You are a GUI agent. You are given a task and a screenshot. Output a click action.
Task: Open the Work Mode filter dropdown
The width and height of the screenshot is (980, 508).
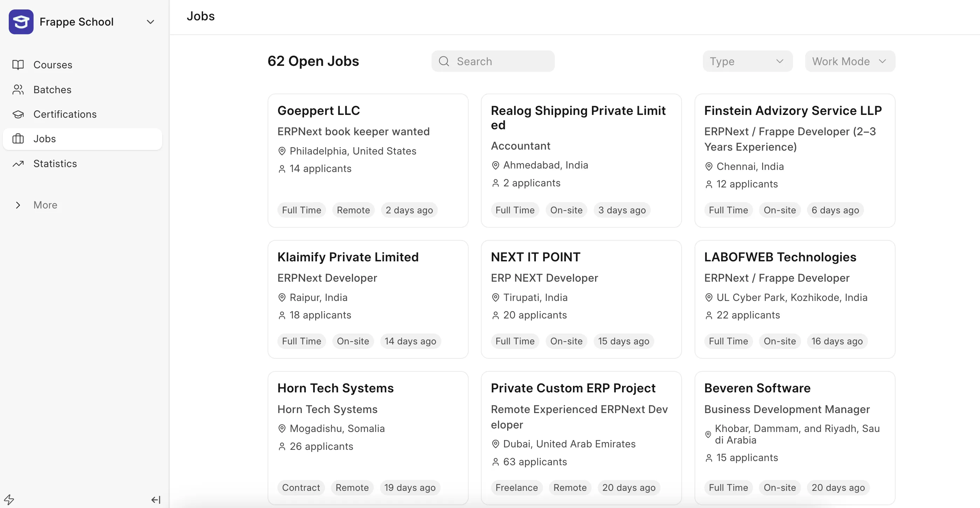[x=849, y=61]
